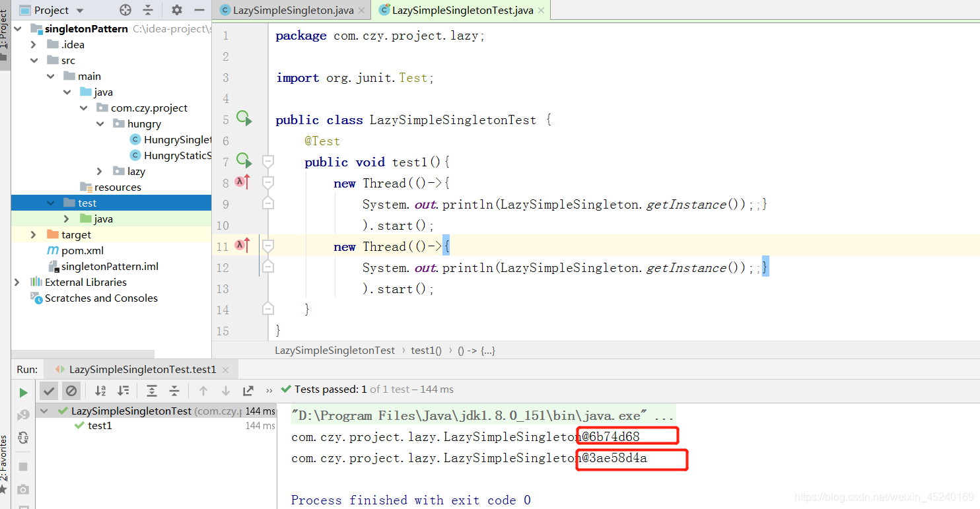
Task: Show more Run toolbar actions chevron
Action: click(269, 391)
